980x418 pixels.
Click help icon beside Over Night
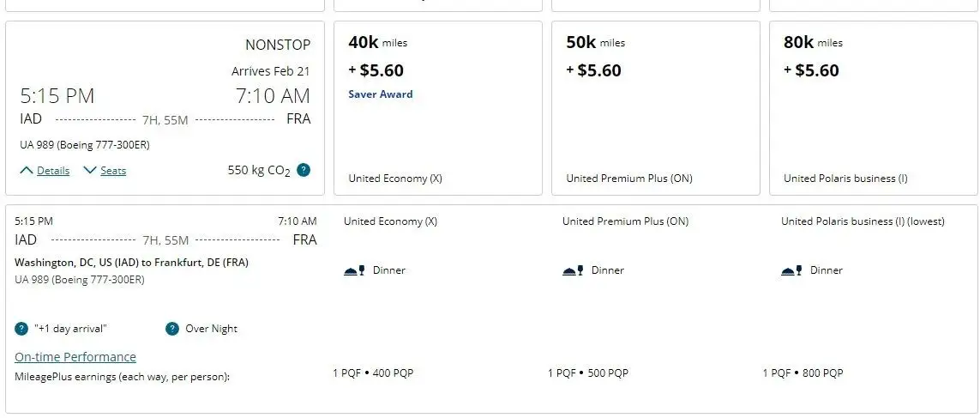click(171, 329)
